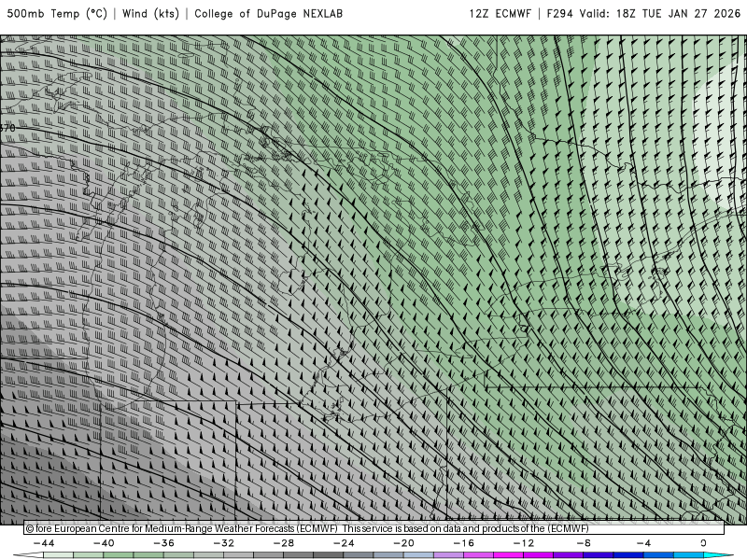This screenshot has height=560, width=747.
Task: Click the -28 colorbar label
Action: [x=284, y=543]
